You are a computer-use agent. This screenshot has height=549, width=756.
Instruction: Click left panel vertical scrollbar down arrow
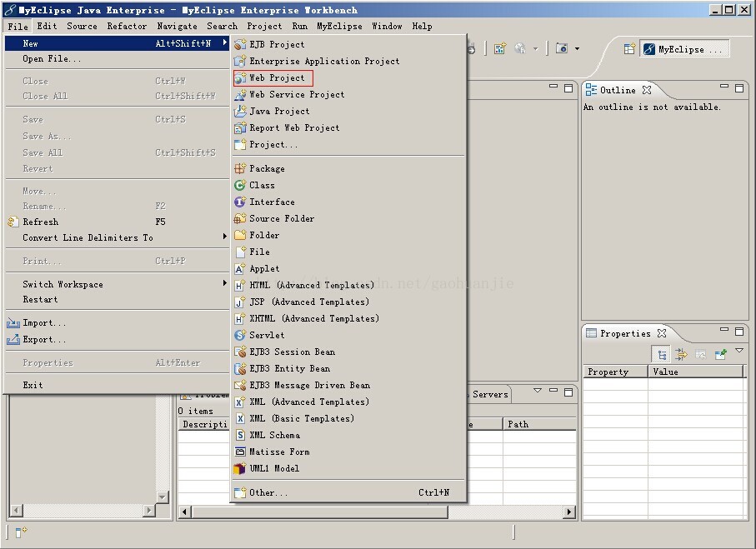162,497
